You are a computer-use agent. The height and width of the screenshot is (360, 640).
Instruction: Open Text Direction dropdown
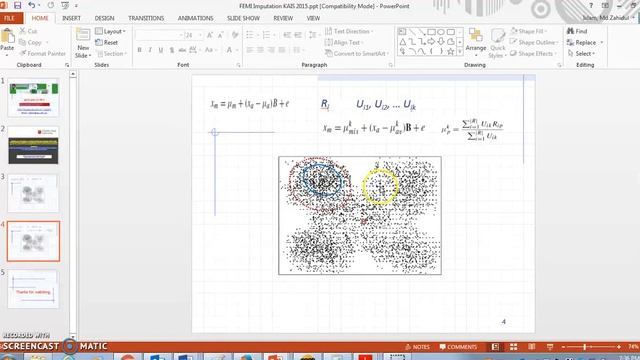349,31
